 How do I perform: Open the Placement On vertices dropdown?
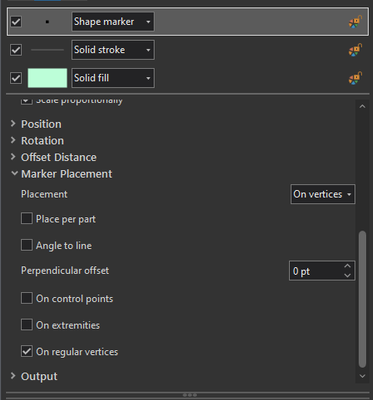[x=323, y=194]
